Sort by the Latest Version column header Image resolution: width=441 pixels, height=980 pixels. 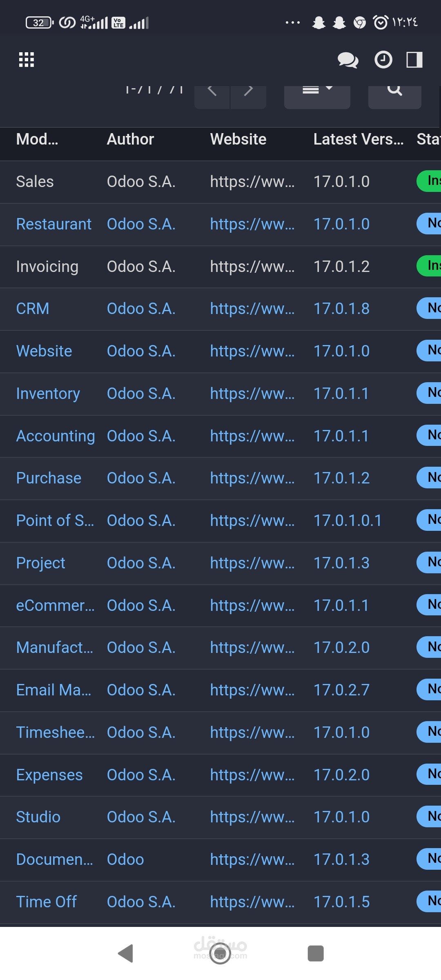coord(359,139)
